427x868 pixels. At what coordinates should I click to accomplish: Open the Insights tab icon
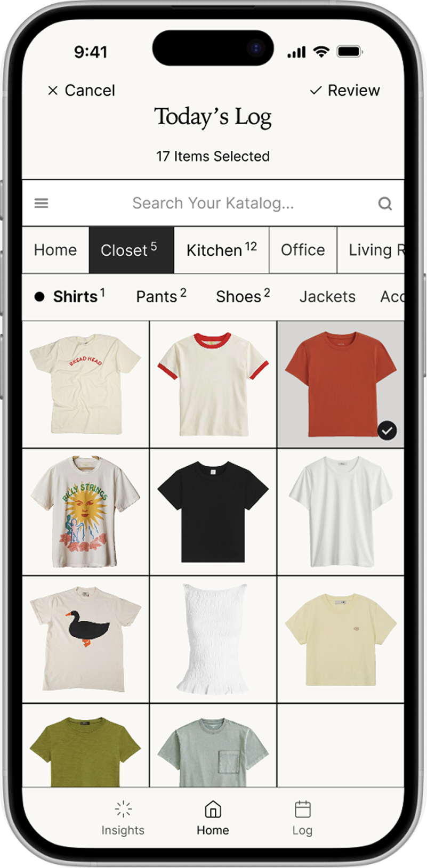click(x=123, y=809)
